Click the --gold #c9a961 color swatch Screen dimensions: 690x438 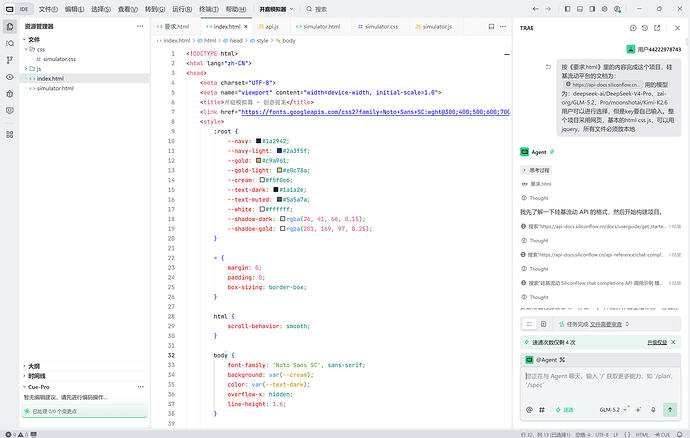pos(259,161)
